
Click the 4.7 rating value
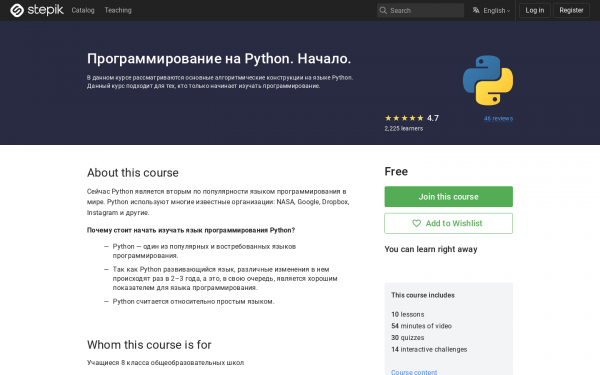(433, 118)
